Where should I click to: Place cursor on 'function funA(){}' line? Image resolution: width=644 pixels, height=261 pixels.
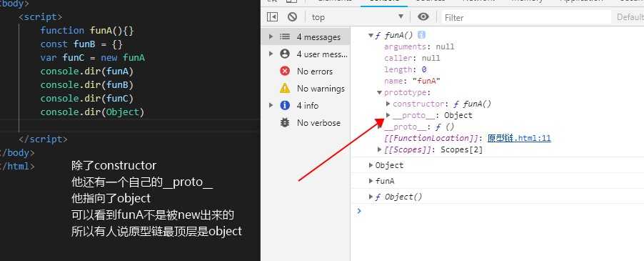(x=87, y=31)
